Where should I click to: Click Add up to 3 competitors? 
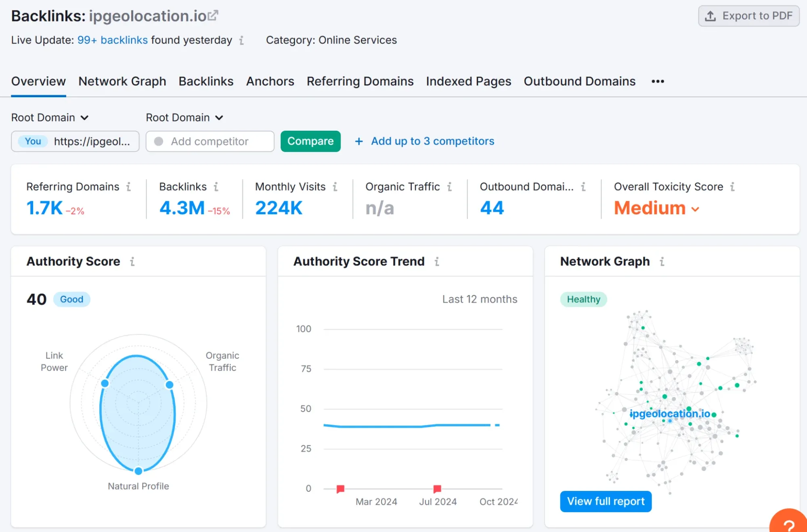coord(424,141)
